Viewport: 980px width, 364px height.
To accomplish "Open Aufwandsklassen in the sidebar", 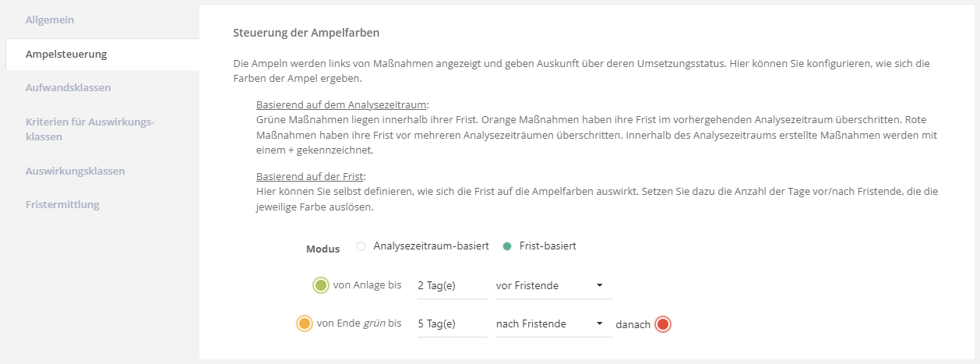I will (x=68, y=87).
